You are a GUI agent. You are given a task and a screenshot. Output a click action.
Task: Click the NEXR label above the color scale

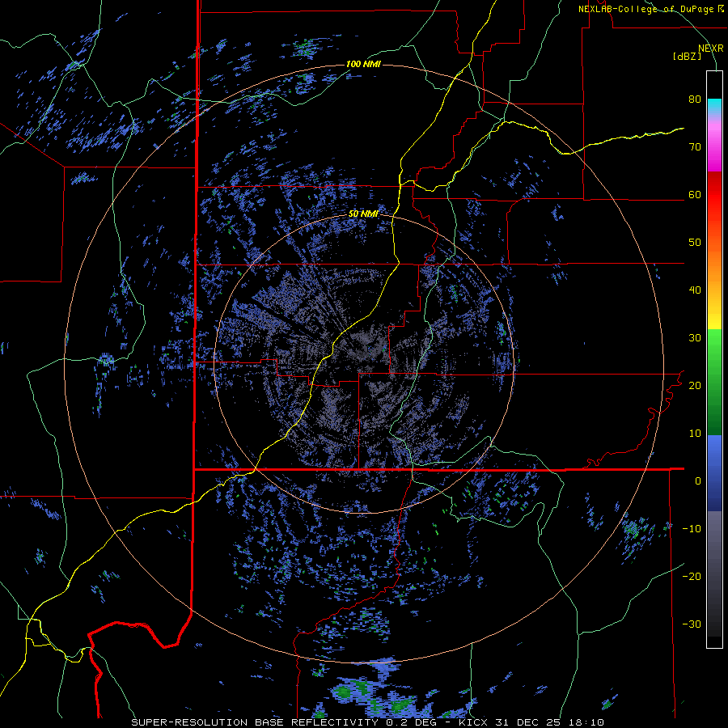711,49
